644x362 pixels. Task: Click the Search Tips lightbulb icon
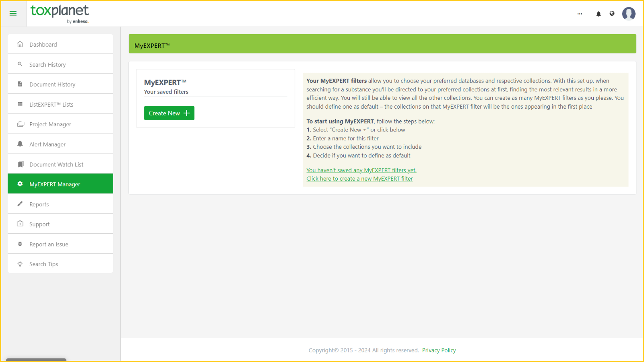click(20, 264)
